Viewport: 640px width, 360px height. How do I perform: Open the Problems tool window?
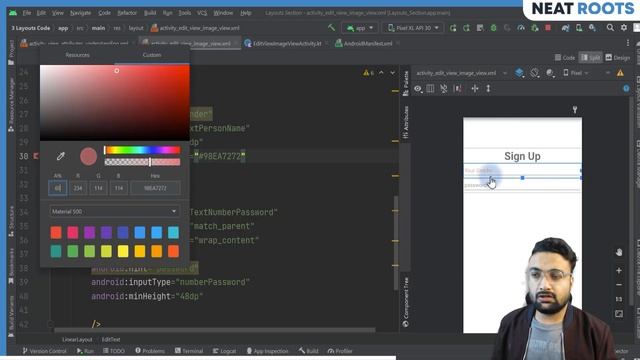point(150,351)
